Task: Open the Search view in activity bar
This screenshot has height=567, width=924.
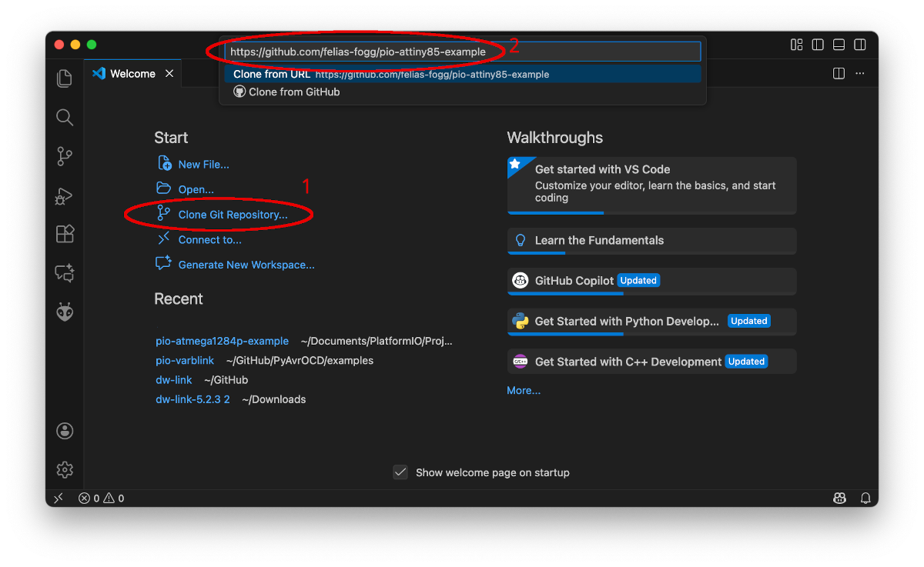Action: click(x=65, y=117)
